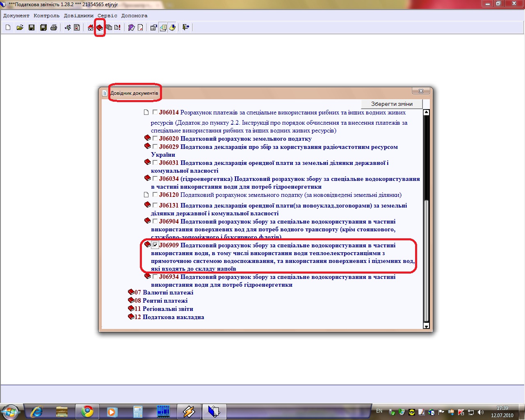Open the Довідники menu
The image size is (525, 420).
click(x=78, y=16)
